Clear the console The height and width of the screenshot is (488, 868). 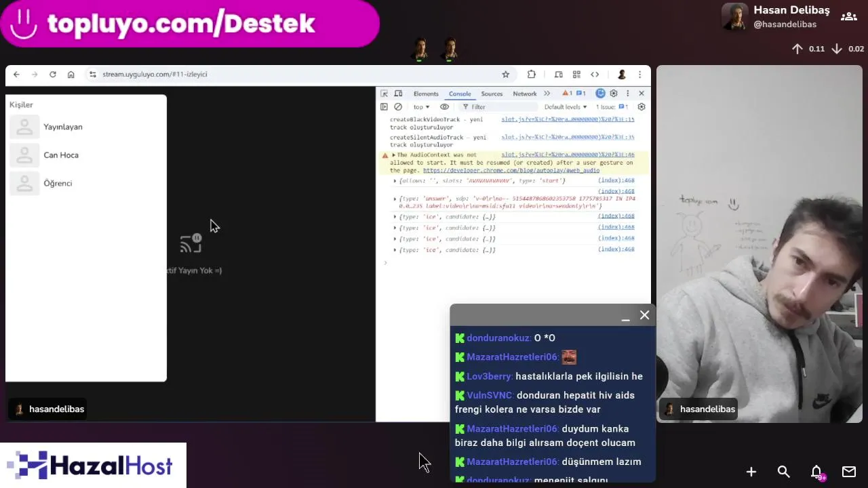[398, 107]
